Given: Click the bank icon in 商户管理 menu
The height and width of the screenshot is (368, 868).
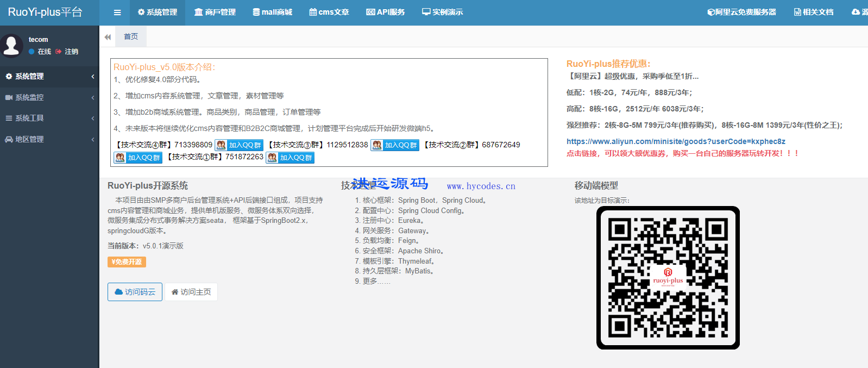Looking at the screenshot, I should coord(198,12).
